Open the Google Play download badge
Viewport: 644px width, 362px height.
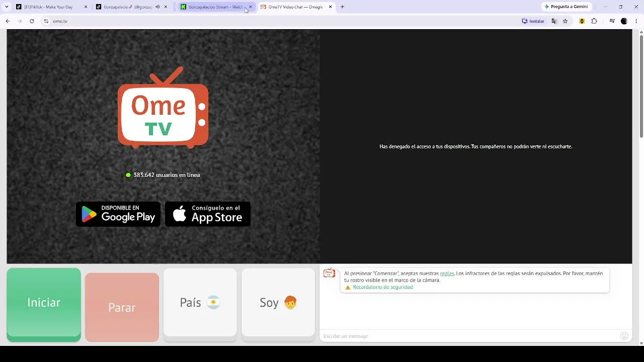pos(118,214)
